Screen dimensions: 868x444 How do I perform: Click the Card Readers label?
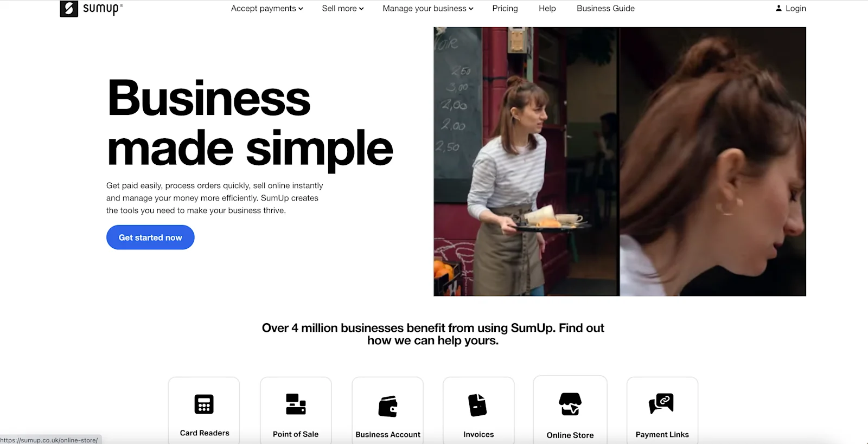[x=205, y=433]
